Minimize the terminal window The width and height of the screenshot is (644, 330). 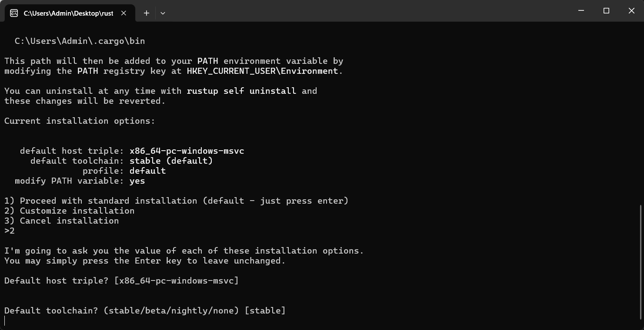(x=581, y=10)
